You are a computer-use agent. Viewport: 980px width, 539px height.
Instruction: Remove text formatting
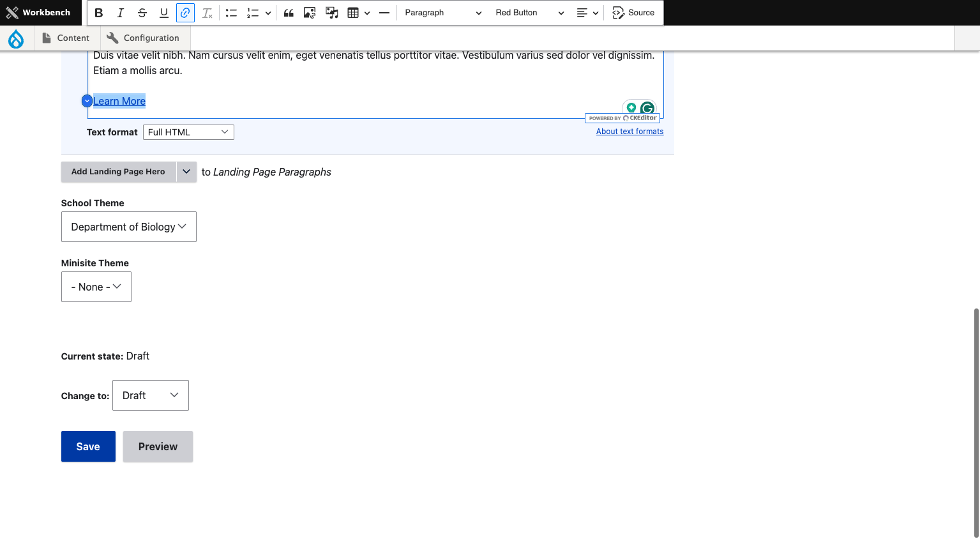[207, 13]
